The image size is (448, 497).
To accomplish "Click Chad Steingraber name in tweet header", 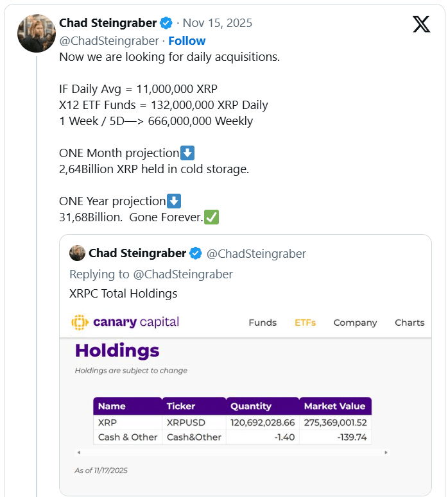I will [x=108, y=23].
